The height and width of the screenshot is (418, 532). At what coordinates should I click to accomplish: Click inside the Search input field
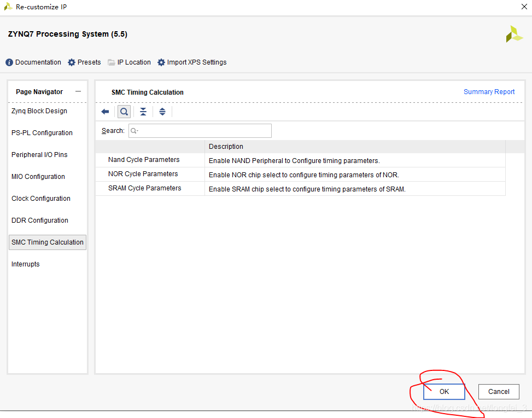(x=200, y=131)
